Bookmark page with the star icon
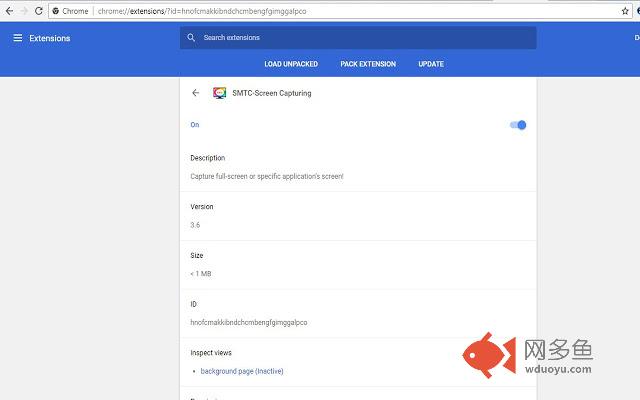Image resolution: width=640 pixels, height=400 pixels. pyautogui.click(x=625, y=11)
